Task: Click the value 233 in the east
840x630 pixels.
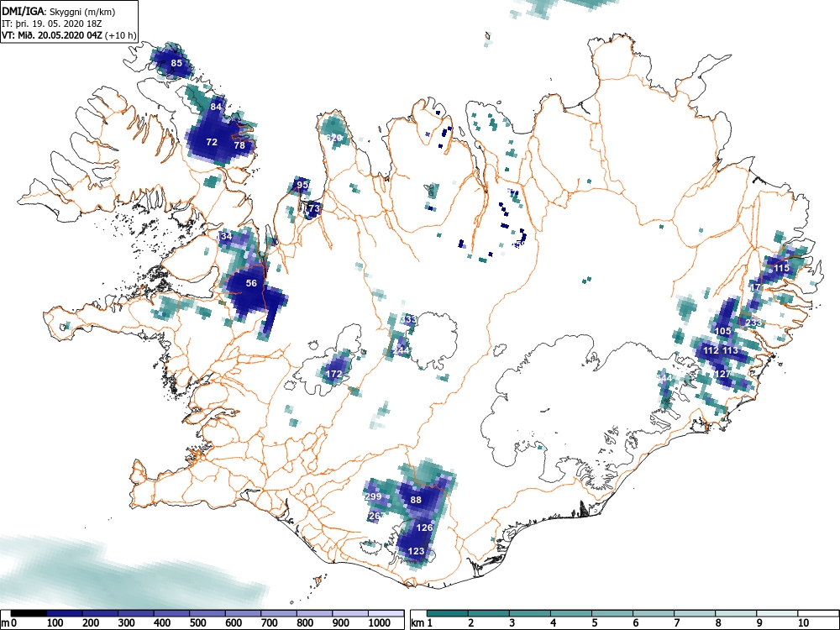Action: [753, 323]
